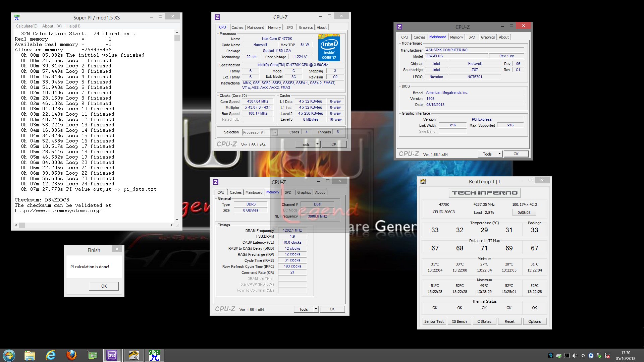Start XS Bench in RealTemp
Screen dimensions: 644x362
[x=459, y=321]
